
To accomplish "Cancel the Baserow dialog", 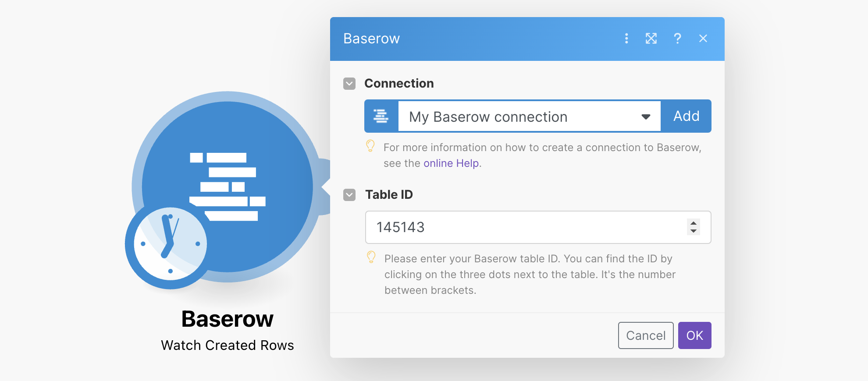I will [646, 335].
